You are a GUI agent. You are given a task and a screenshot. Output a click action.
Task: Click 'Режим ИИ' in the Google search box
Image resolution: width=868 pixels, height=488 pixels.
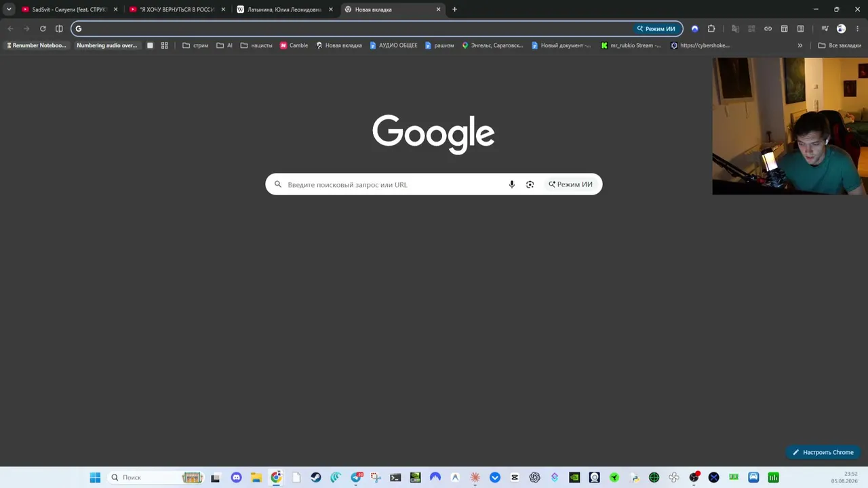point(570,184)
